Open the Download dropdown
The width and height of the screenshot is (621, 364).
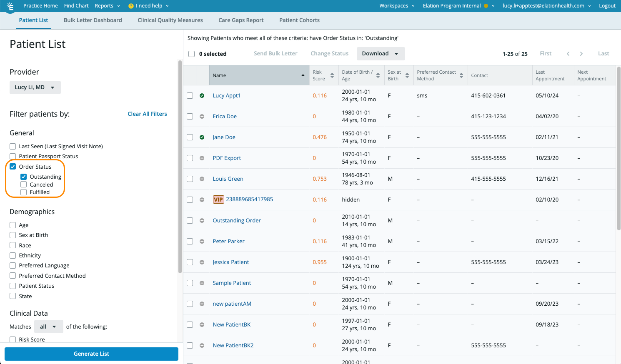[381, 54]
